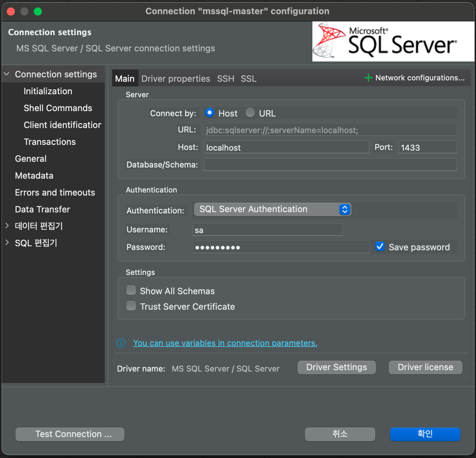This screenshot has width=476, height=458.
Task: Click the Password input field
Action: (x=281, y=247)
